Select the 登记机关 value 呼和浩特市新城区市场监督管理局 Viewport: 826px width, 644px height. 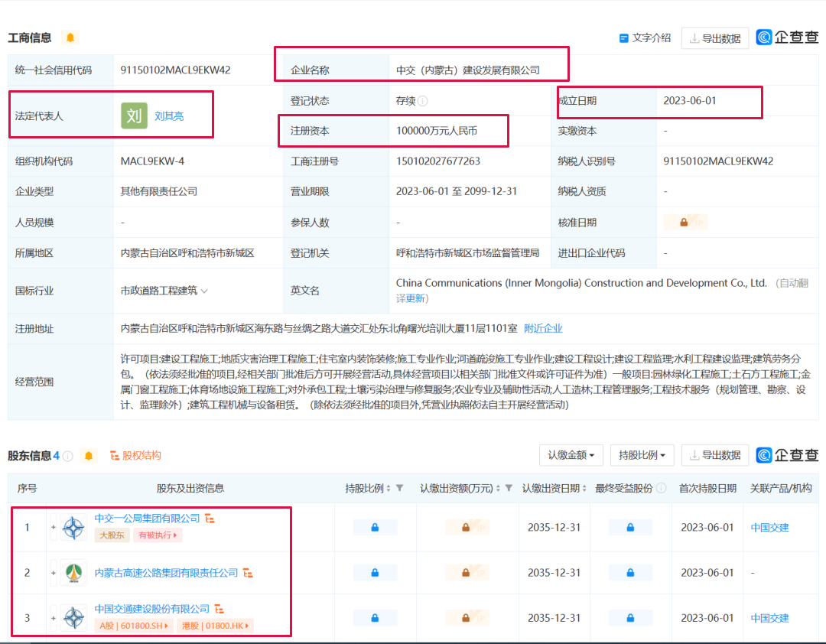(468, 253)
